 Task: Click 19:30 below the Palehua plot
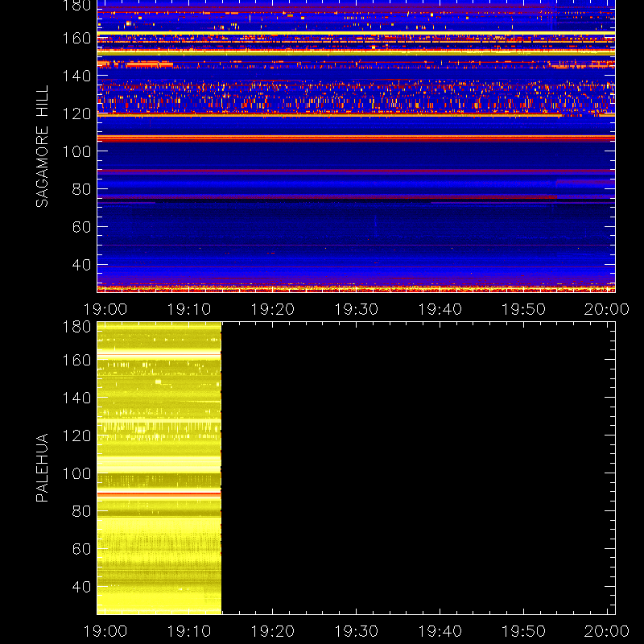357,631
